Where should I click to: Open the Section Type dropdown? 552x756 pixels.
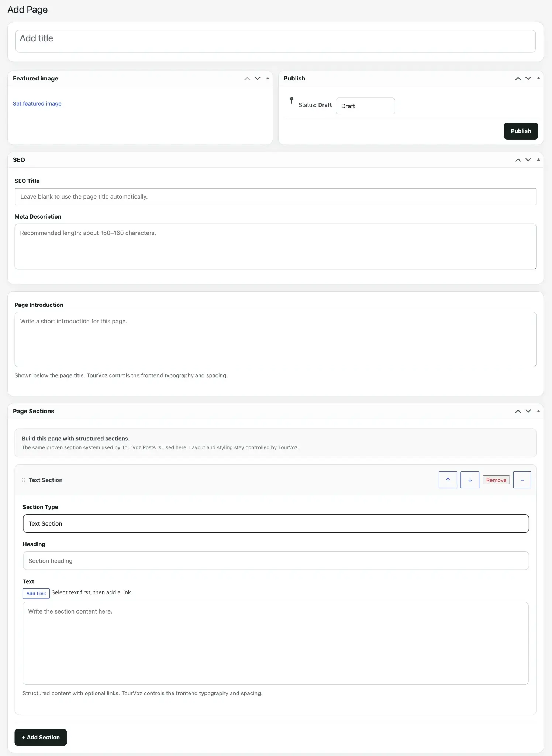tap(276, 523)
